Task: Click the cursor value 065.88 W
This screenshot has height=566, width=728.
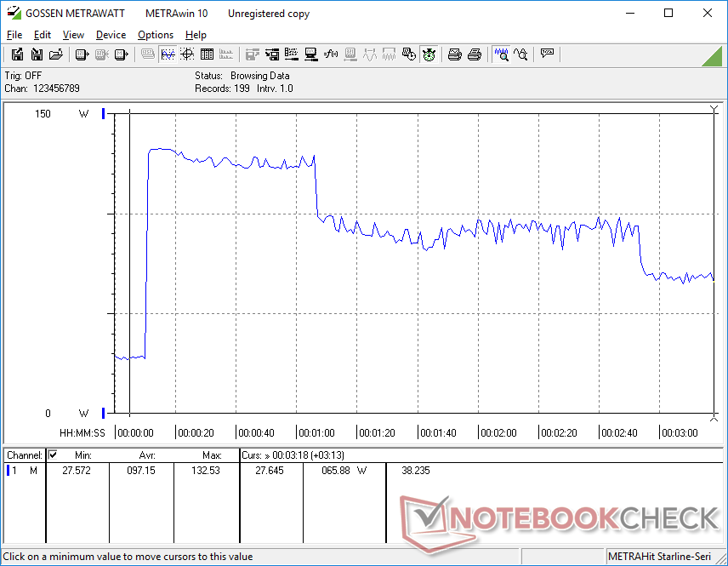Action: coord(344,471)
